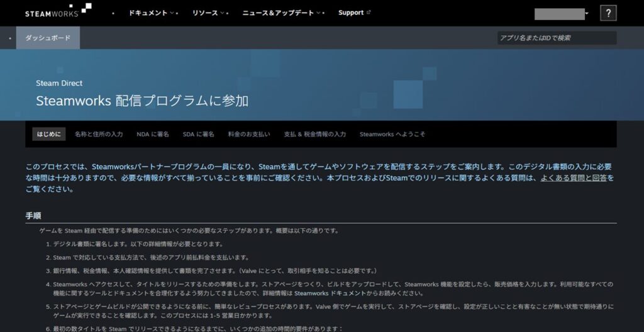Click the Steamworks logo

58,11
